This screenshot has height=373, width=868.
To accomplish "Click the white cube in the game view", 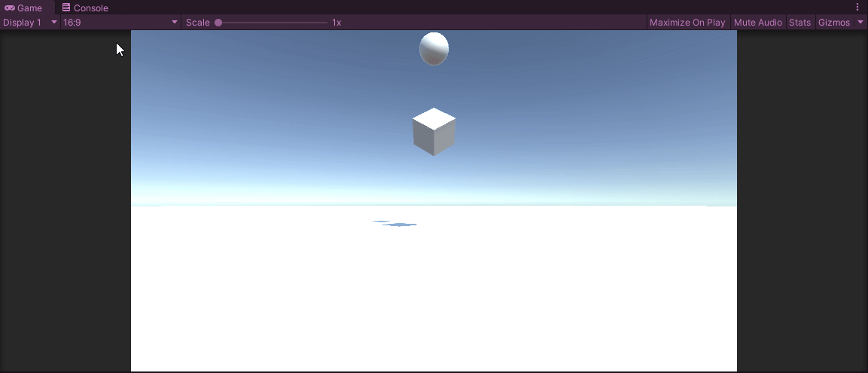I will pos(434,132).
